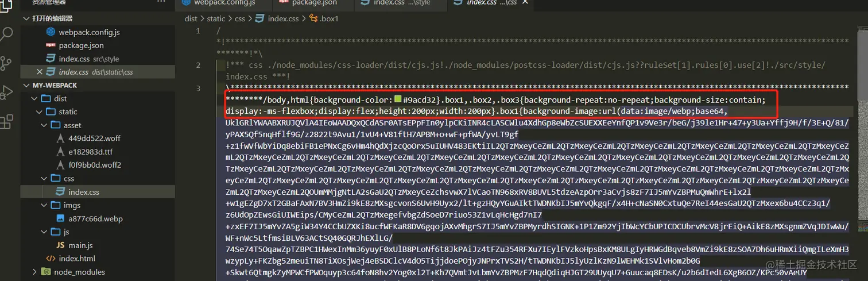
Task: Click line number 3 in gutter
Action: [198, 88]
